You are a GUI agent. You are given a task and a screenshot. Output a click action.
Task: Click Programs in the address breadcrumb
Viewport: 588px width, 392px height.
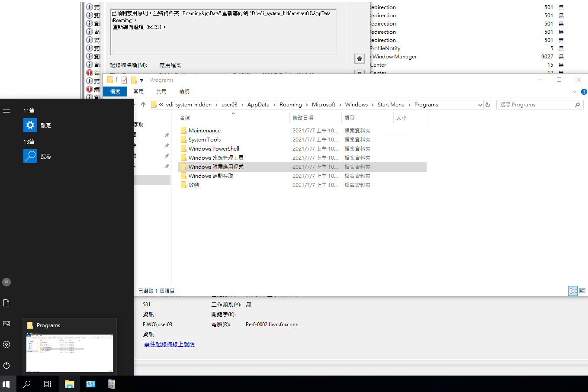coord(426,105)
